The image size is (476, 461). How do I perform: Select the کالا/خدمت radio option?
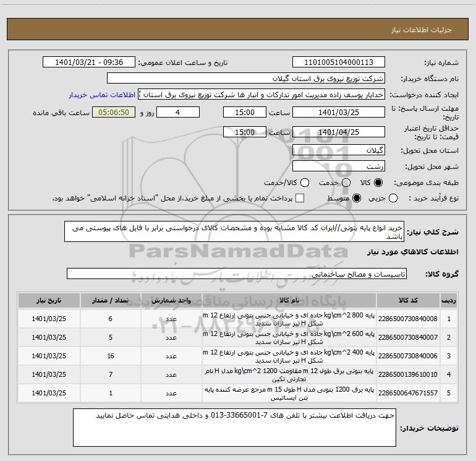305,183
